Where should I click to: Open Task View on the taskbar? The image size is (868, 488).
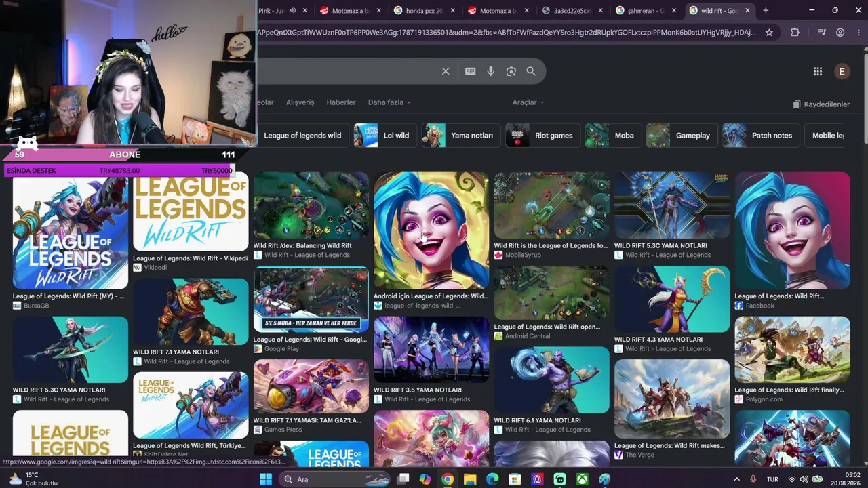point(403,479)
